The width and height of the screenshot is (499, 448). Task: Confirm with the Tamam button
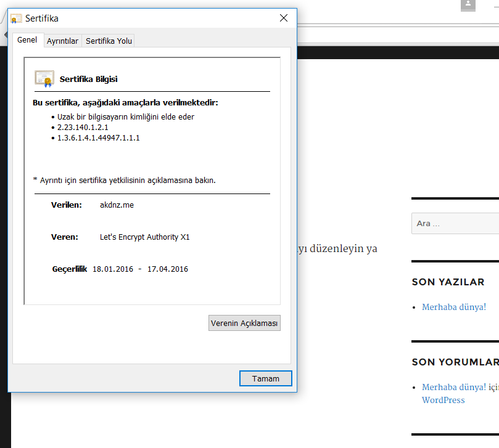[266, 378]
